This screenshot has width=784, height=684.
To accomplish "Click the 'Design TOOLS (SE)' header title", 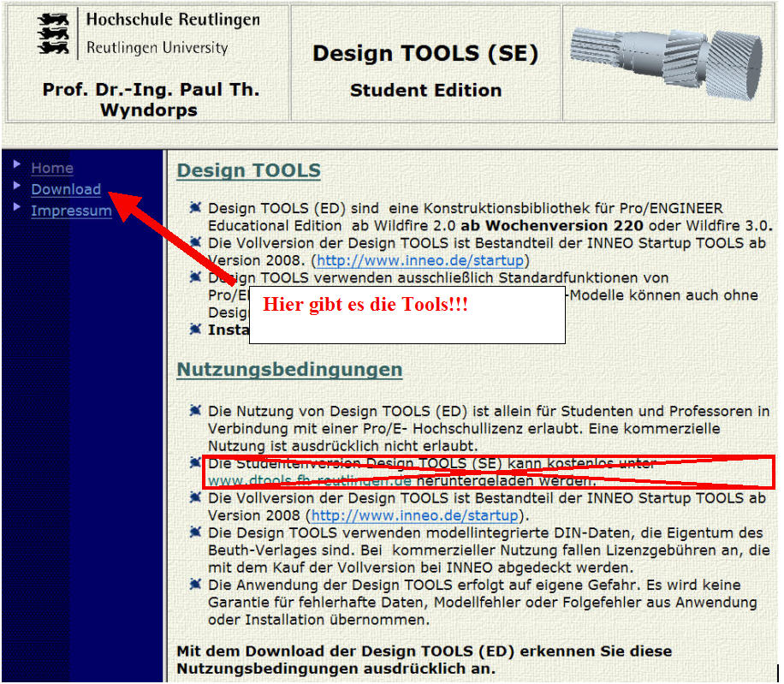I will [x=425, y=53].
